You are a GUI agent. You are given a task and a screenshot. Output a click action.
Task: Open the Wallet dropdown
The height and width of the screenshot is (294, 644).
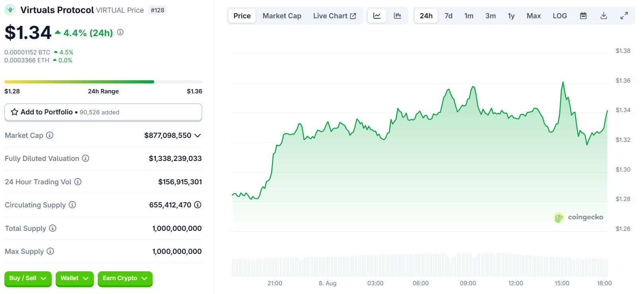[x=75, y=279]
